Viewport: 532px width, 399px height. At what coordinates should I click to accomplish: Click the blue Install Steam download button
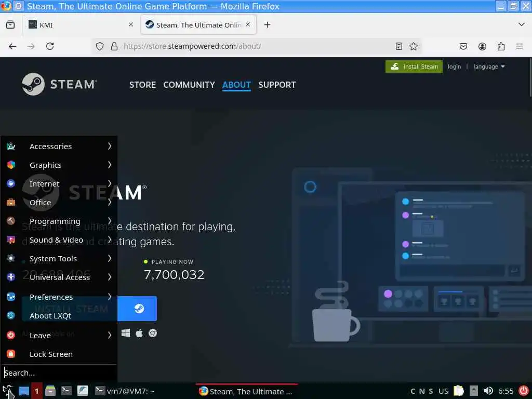[x=89, y=309]
